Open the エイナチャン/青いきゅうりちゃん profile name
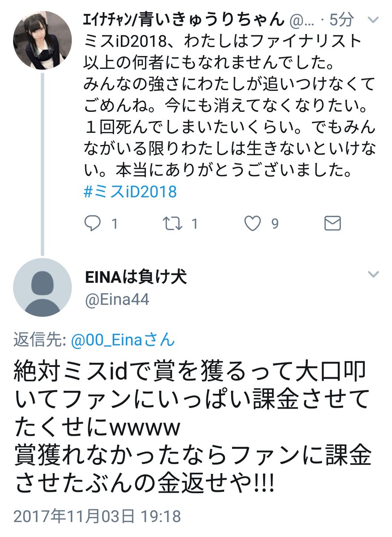This screenshot has height=537, width=392. tap(184, 19)
